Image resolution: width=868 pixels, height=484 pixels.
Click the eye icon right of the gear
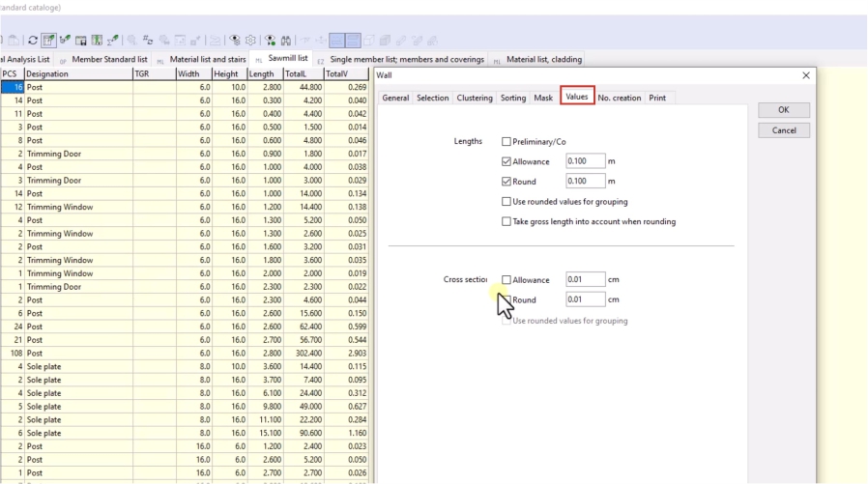(270, 41)
